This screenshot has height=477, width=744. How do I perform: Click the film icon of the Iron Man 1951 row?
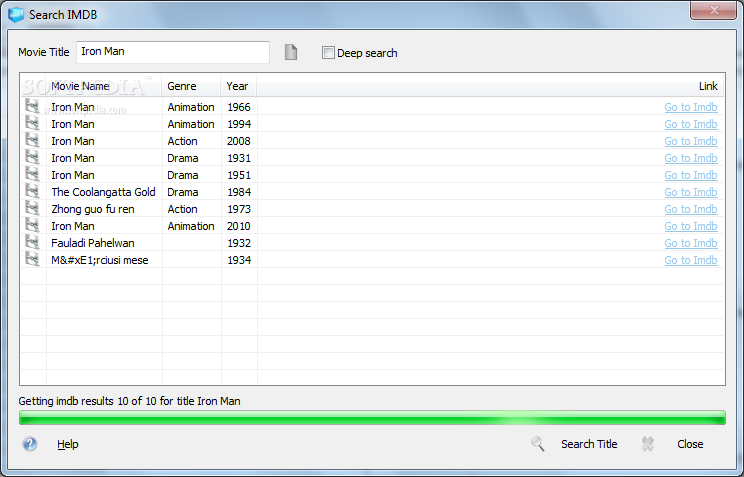32,174
